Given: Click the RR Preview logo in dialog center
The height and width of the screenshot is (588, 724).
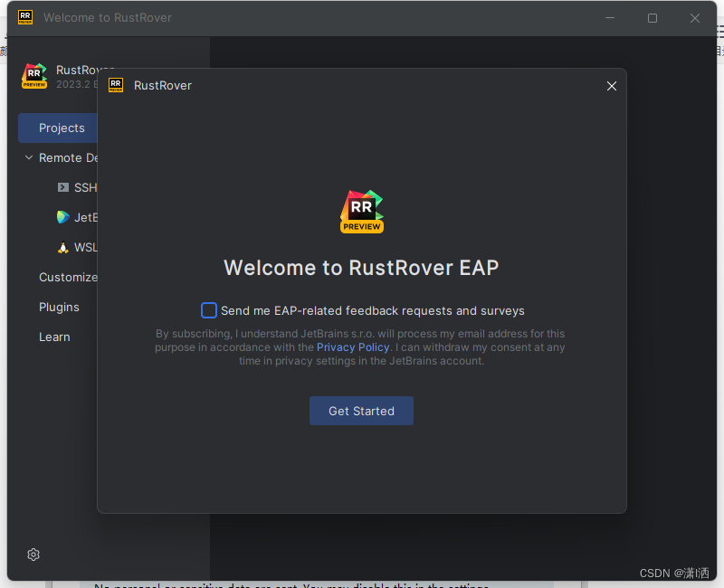Looking at the screenshot, I should point(361,212).
